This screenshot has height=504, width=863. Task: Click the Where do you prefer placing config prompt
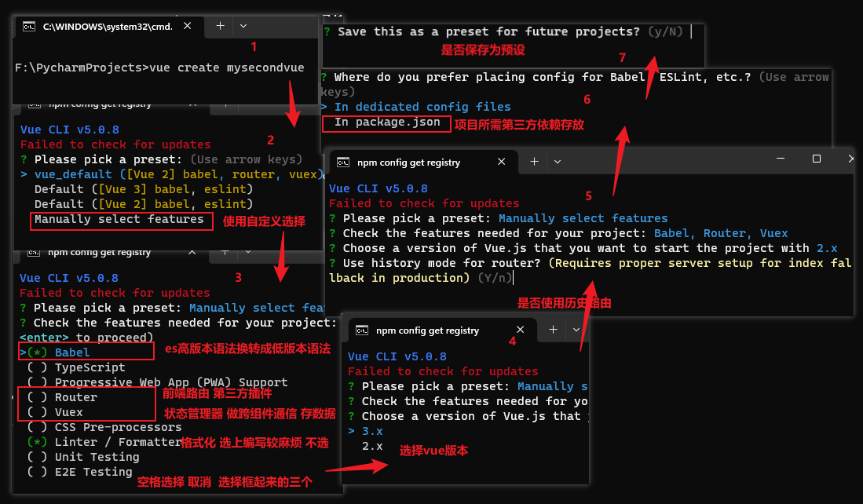(x=542, y=77)
